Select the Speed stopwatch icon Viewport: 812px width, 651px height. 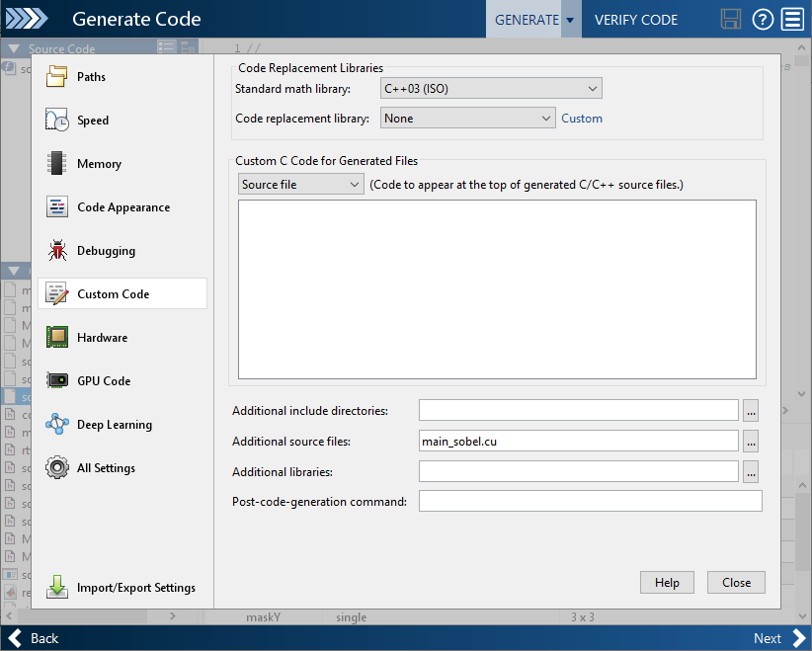coord(58,121)
